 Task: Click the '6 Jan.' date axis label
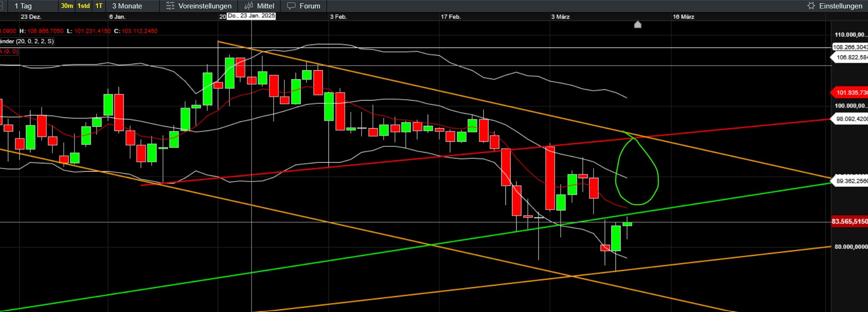(x=117, y=17)
